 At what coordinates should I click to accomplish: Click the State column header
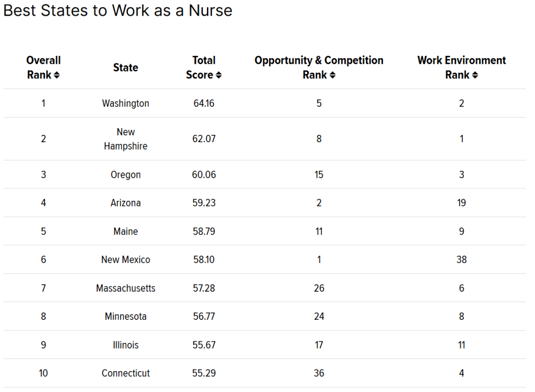click(125, 67)
